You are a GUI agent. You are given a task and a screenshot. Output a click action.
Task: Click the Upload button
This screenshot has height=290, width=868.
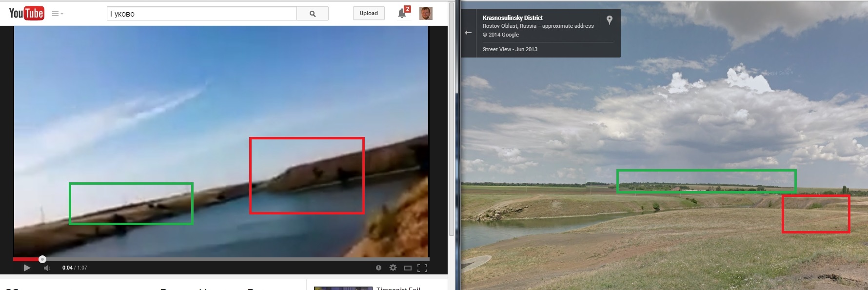[x=369, y=13]
